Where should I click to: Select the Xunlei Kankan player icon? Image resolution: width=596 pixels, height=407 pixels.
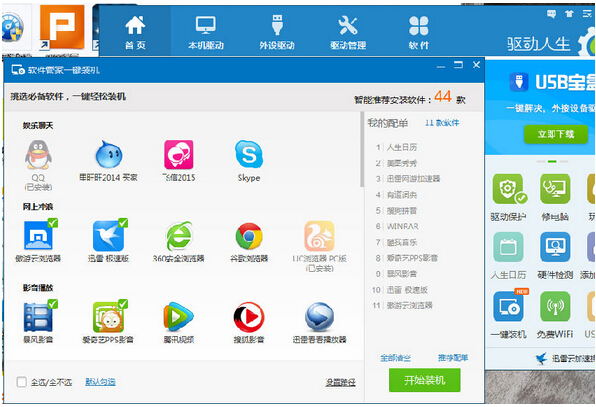319,317
